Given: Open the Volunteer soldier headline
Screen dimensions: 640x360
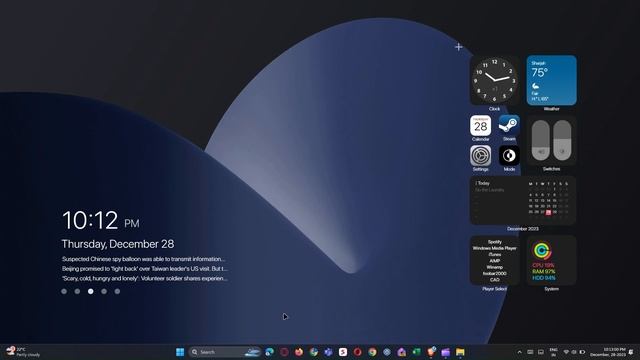Looking at the screenshot, I should tap(145, 278).
